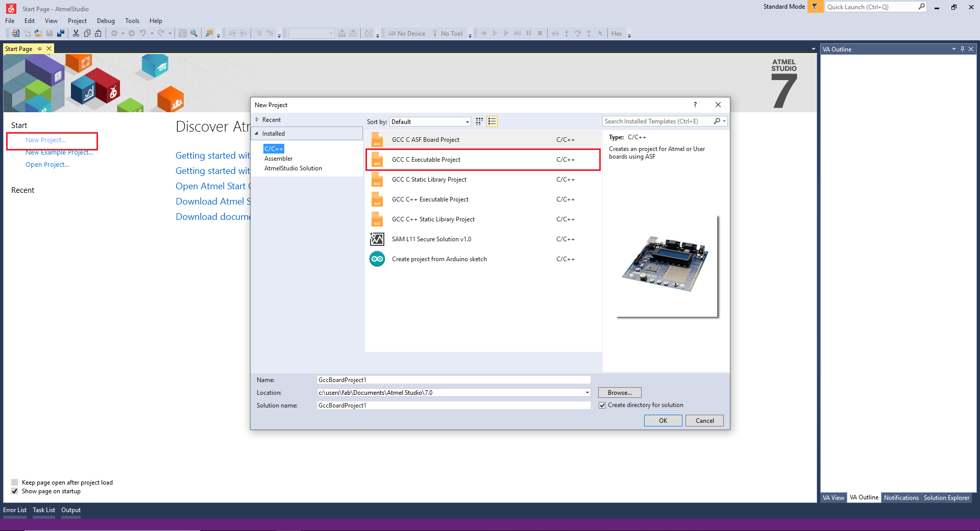The width and height of the screenshot is (980, 531).
Task: Click the orange feedback filter icon
Action: coord(815,7)
